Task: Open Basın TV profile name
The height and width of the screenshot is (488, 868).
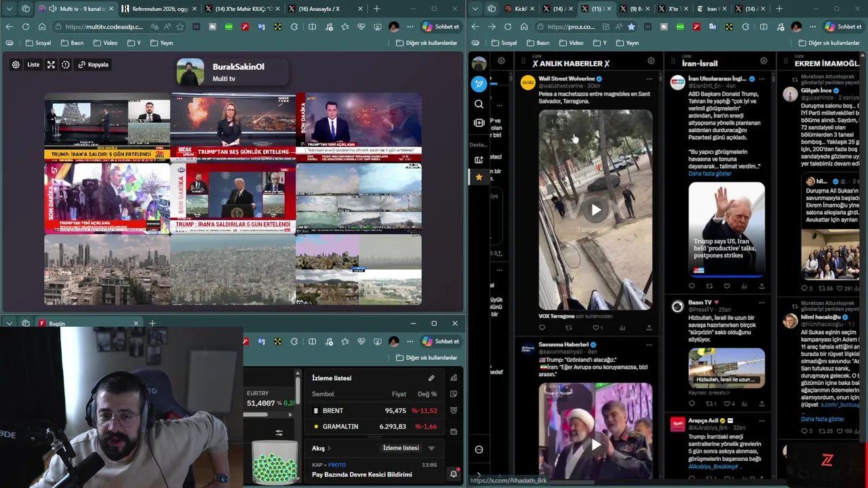Action: point(700,302)
